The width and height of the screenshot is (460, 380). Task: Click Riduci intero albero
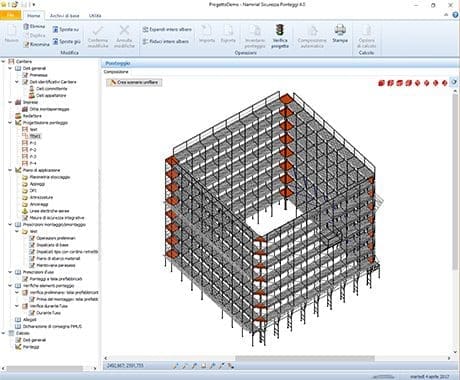pos(166,42)
